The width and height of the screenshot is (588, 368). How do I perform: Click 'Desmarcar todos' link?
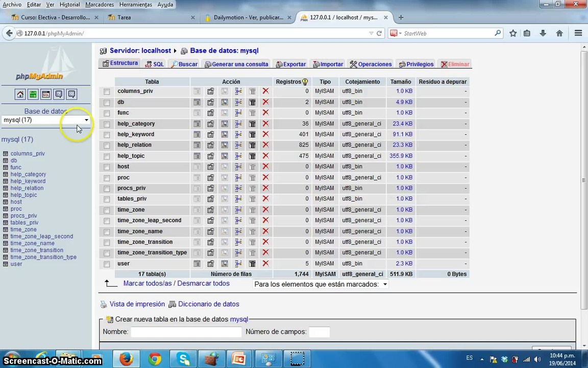click(x=203, y=284)
